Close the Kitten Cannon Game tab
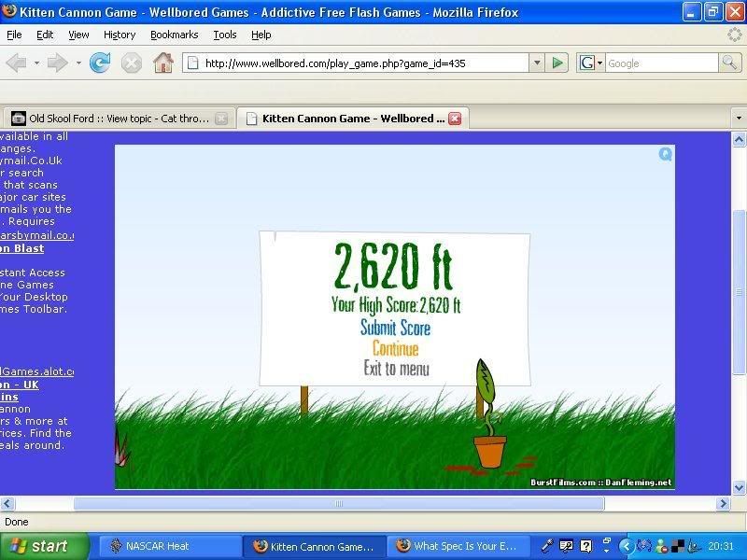 point(455,119)
